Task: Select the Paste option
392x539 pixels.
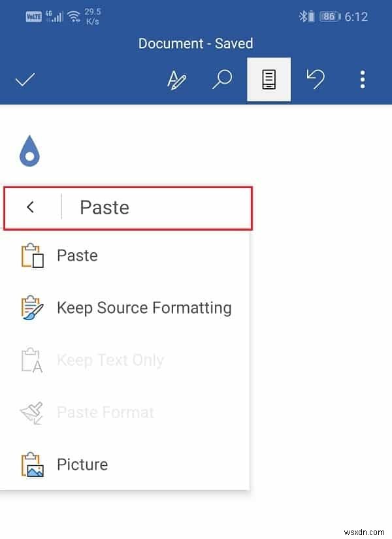Action: 77,255
